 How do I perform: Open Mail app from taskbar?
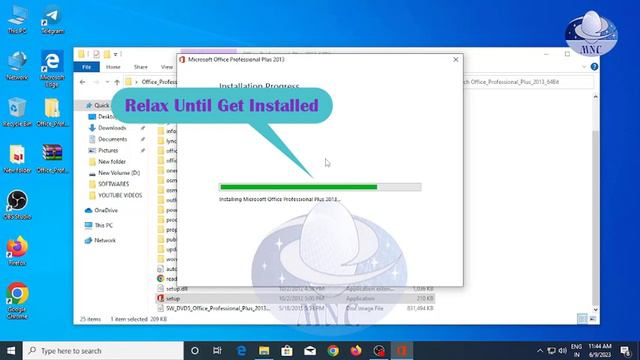[x=310, y=351]
